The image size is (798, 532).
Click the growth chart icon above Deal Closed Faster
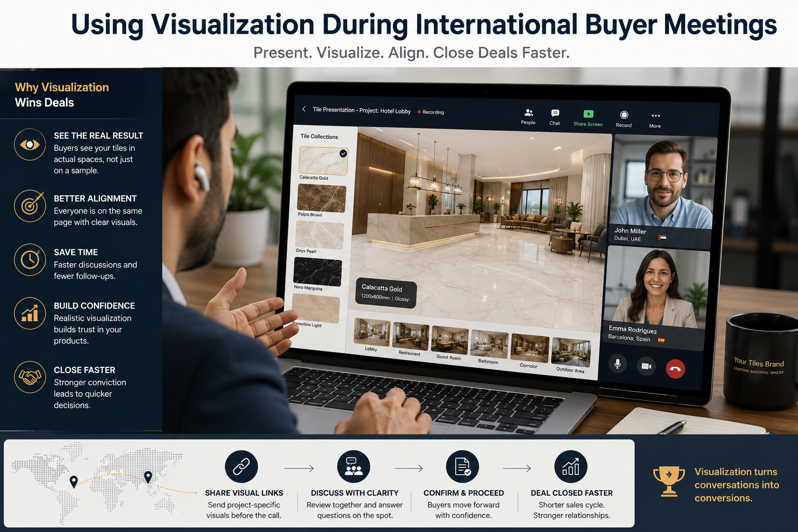tap(571, 467)
